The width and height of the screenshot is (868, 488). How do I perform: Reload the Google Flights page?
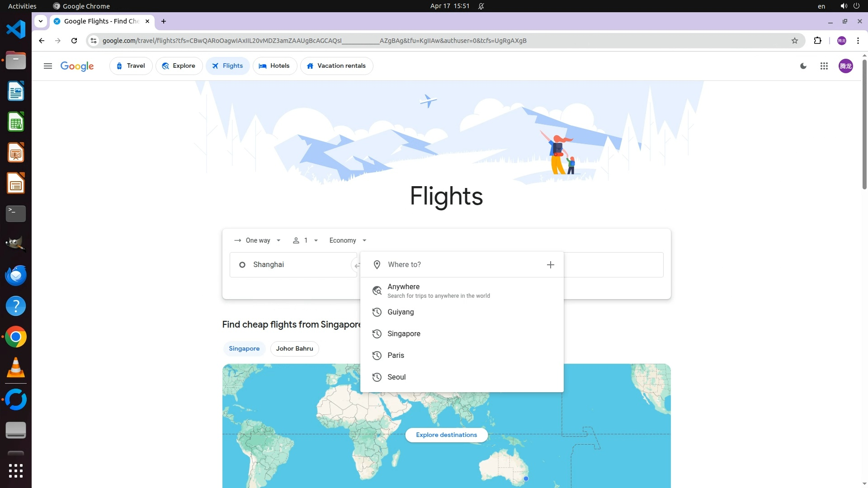click(74, 41)
